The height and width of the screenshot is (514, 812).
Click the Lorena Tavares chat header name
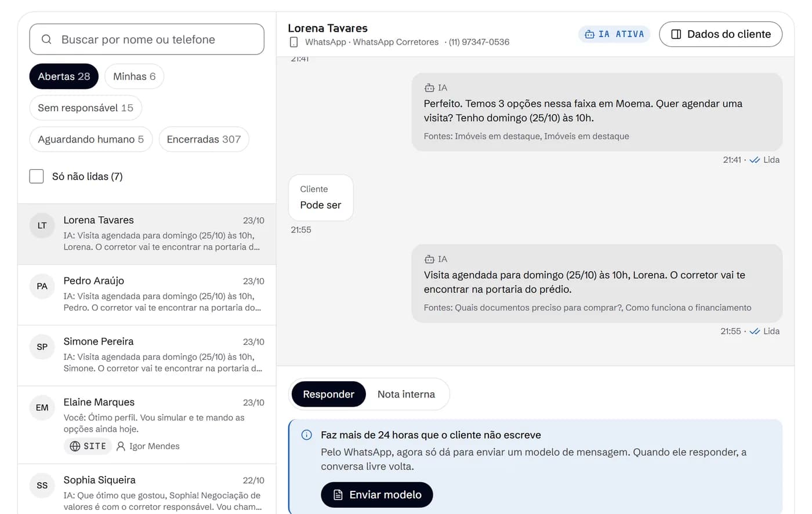328,28
